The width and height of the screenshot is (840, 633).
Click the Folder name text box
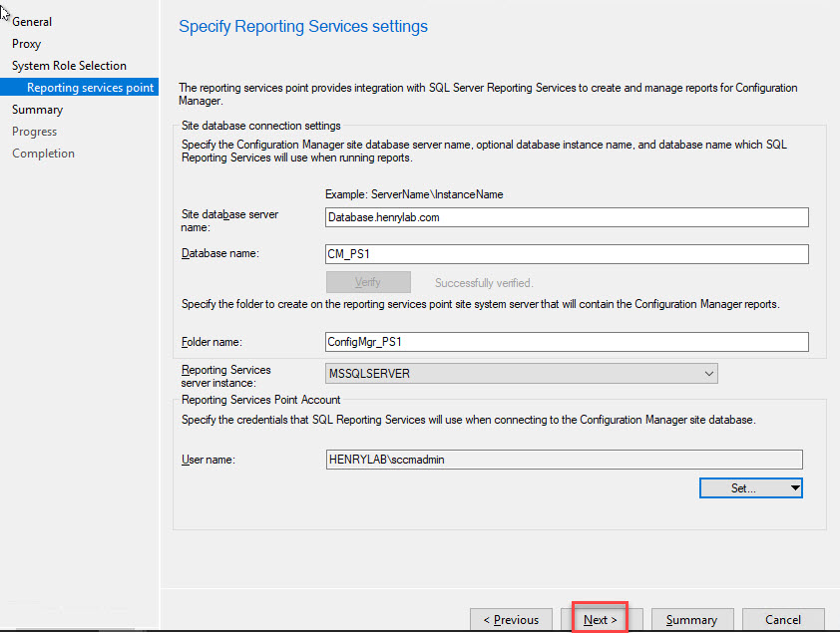click(x=566, y=342)
